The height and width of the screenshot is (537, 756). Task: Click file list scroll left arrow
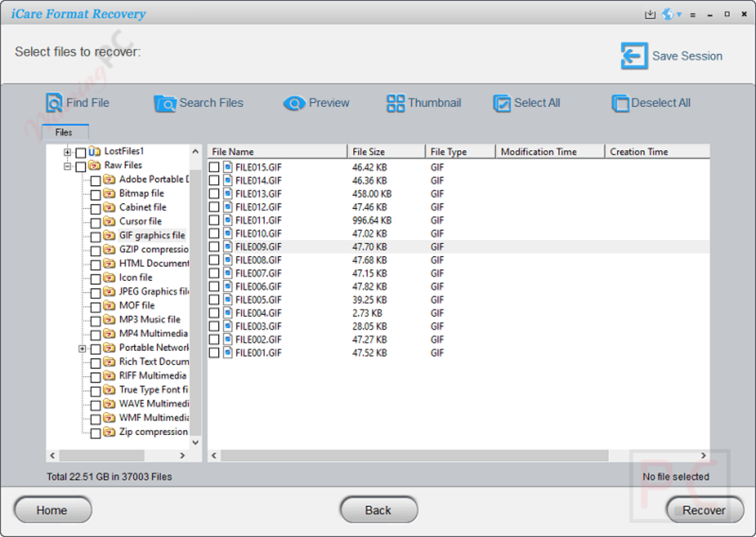coord(214,456)
